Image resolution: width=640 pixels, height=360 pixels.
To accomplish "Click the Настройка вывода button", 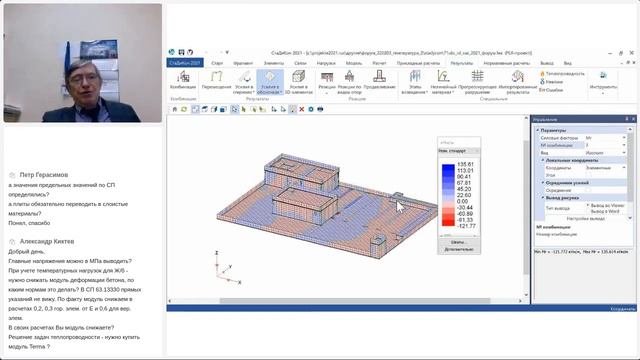I will tap(585, 218).
